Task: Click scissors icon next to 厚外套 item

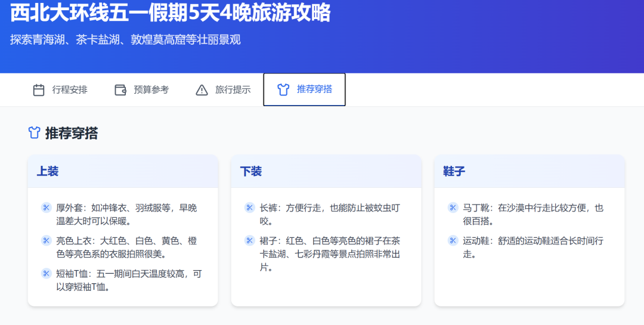Action: tap(46, 208)
